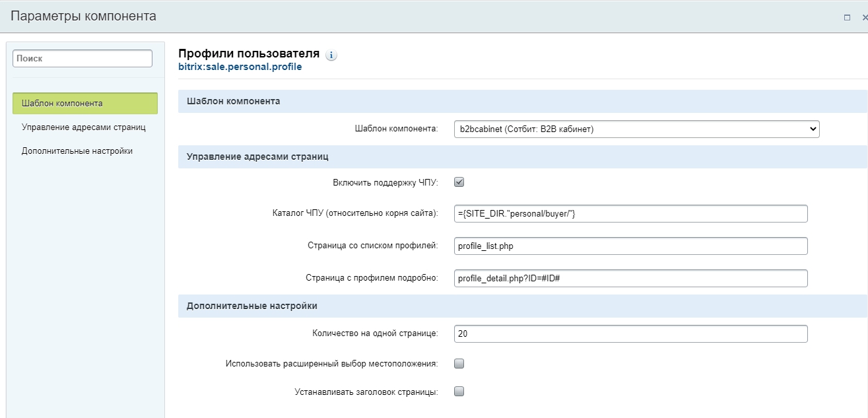Check Устанавливать заголовок страницы option
The height and width of the screenshot is (418, 868).
tap(459, 391)
